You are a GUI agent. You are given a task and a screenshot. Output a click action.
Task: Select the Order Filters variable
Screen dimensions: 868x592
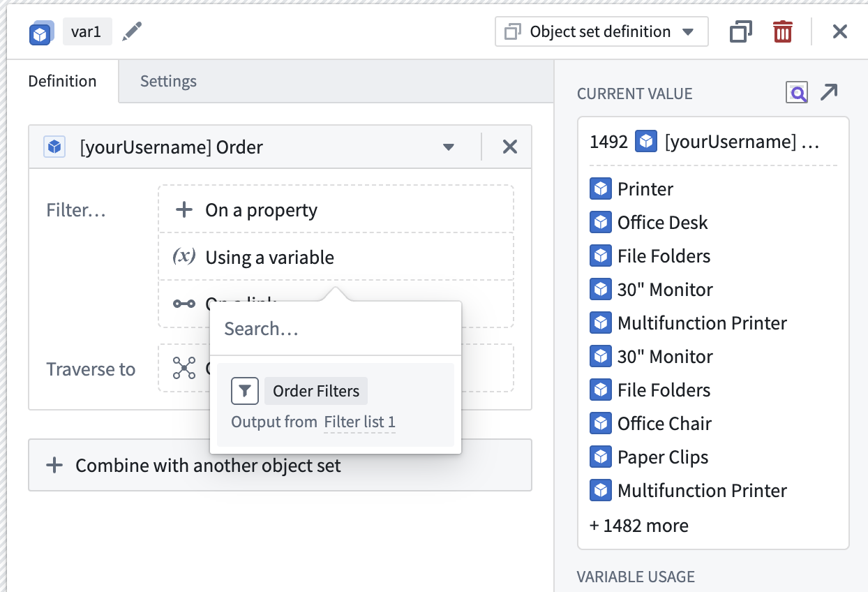[316, 391]
